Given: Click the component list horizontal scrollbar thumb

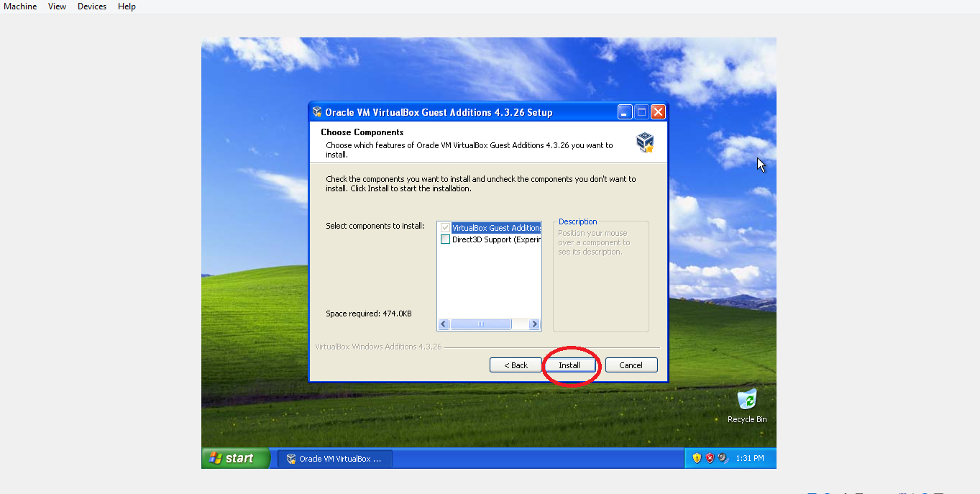Looking at the screenshot, I should (x=480, y=324).
